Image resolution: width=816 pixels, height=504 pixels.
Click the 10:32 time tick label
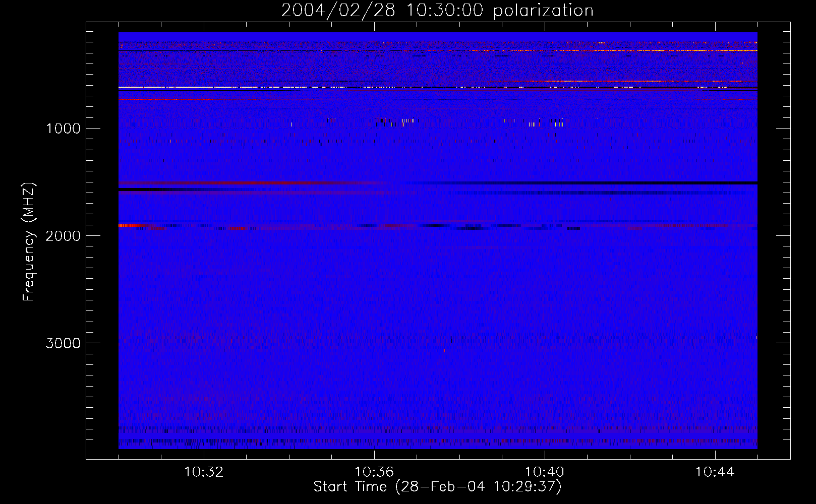click(x=204, y=472)
